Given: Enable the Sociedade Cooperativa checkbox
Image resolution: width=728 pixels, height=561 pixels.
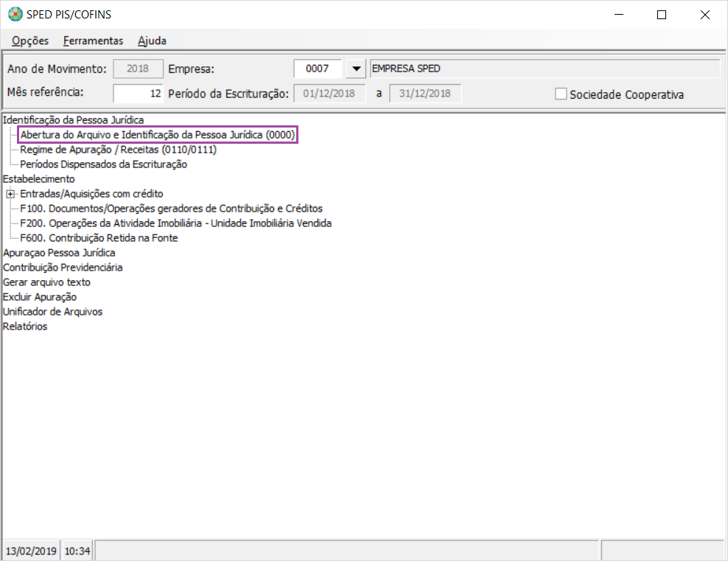Looking at the screenshot, I should 561,94.
